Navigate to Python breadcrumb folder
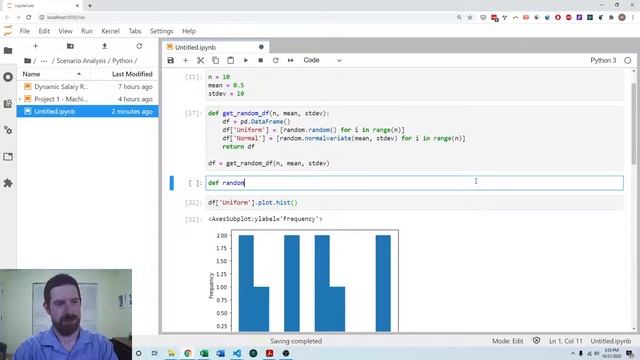Viewport: 640px width, 360px height. 122,61
